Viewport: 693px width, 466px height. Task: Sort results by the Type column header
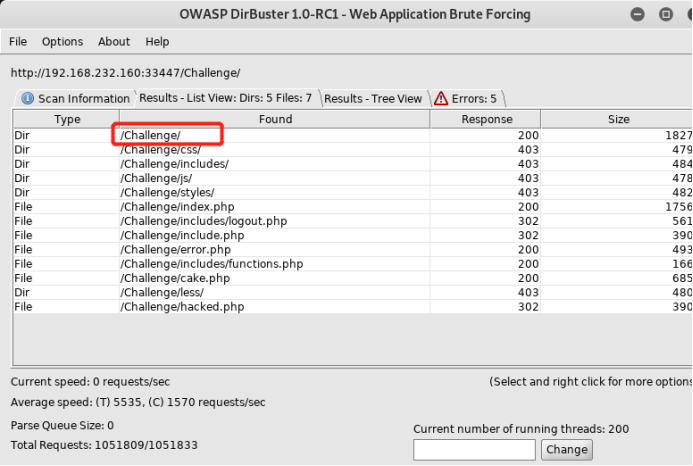click(67, 119)
